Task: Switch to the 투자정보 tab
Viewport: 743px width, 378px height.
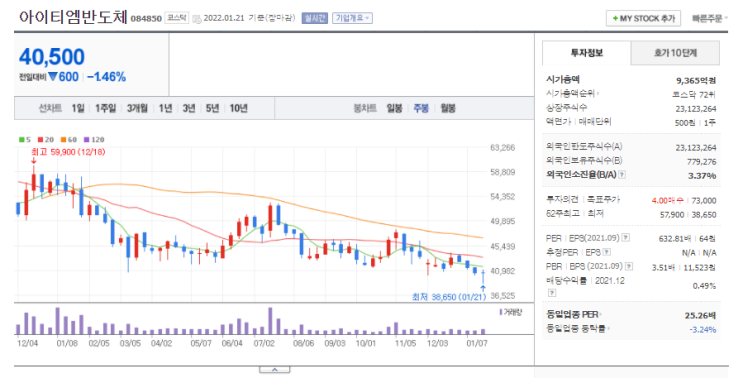Action: click(x=587, y=53)
